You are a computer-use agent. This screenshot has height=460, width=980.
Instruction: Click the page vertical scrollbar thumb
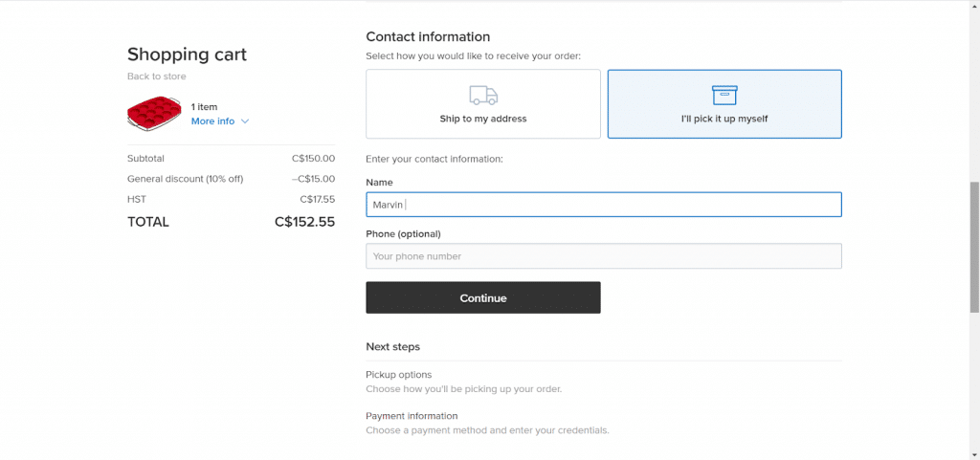pyautogui.click(x=974, y=247)
